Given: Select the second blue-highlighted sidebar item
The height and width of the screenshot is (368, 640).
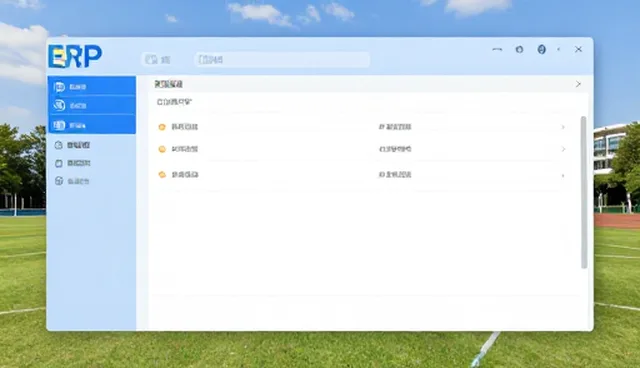Looking at the screenshot, I should (x=92, y=105).
